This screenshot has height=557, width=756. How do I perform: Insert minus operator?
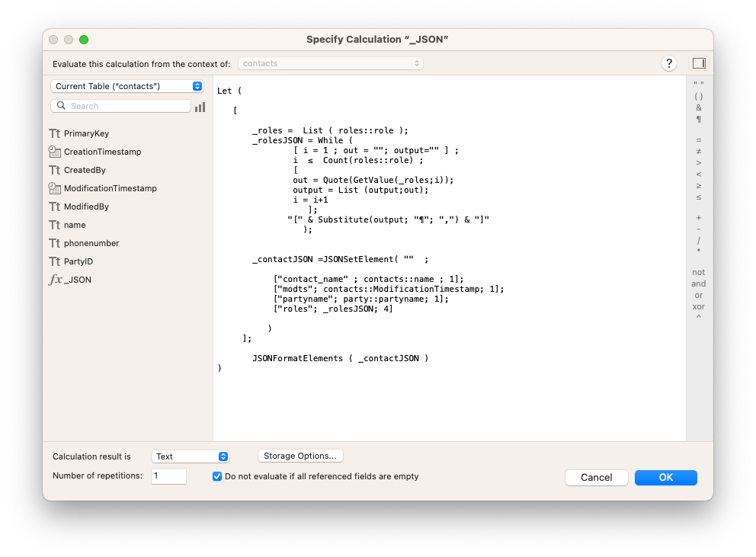tap(699, 229)
